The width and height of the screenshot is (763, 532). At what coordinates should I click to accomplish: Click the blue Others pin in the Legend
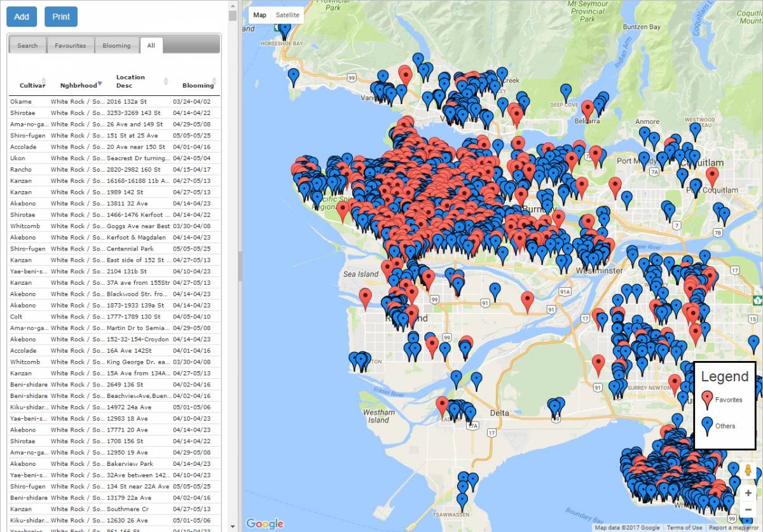point(706,426)
